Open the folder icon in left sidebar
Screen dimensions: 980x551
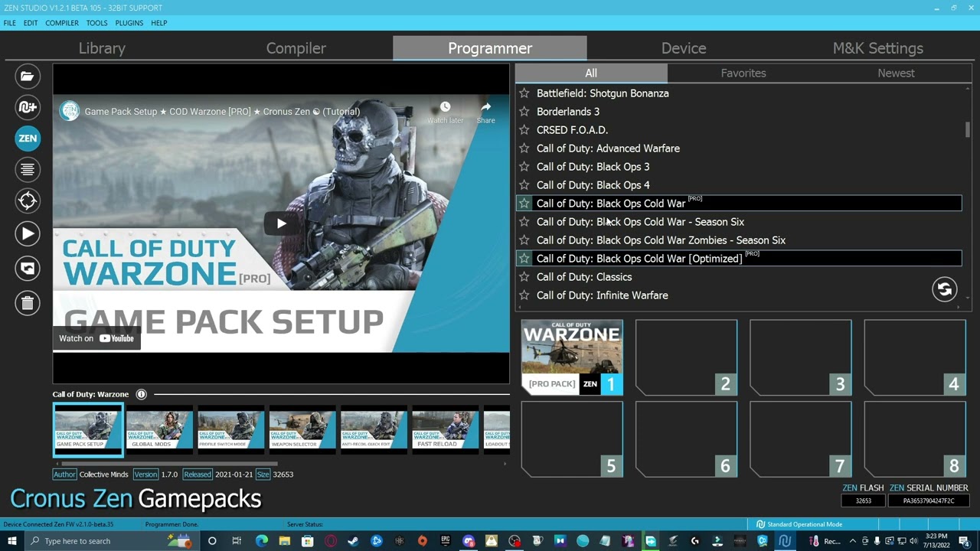(27, 76)
